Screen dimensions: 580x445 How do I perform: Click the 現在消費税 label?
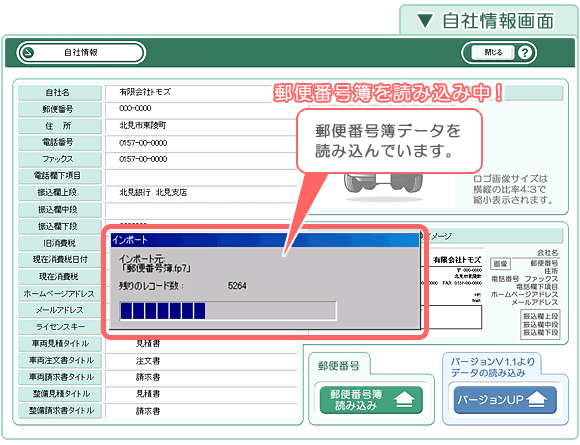[60, 277]
